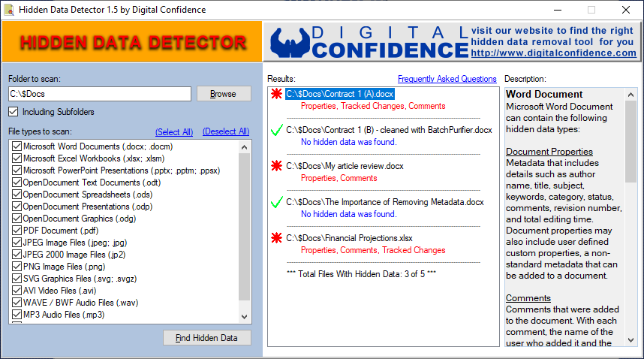644x359 pixels.
Task: Select Contract 1 (B) cleaned with BatchPurifier result
Action: [389, 130]
